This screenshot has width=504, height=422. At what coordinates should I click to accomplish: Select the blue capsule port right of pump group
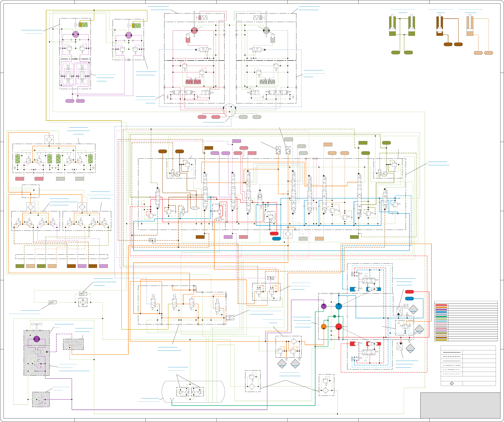409,299
